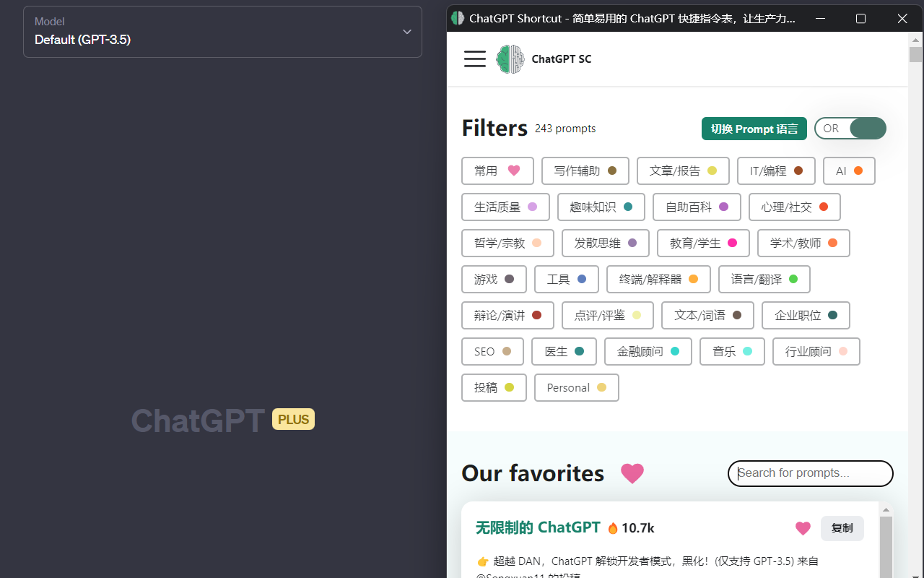Open the Default (GPT-3.5) model dropdown
Screen dimensions: 924x578
(x=222, y=32)
